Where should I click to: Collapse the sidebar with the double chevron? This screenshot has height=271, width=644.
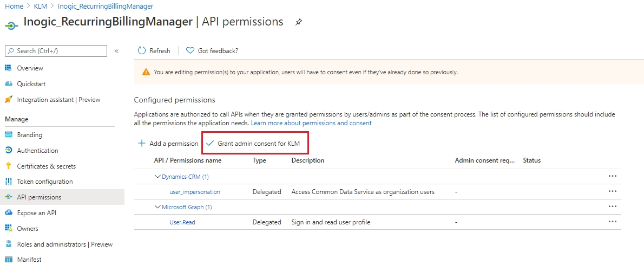pos(117,51)
